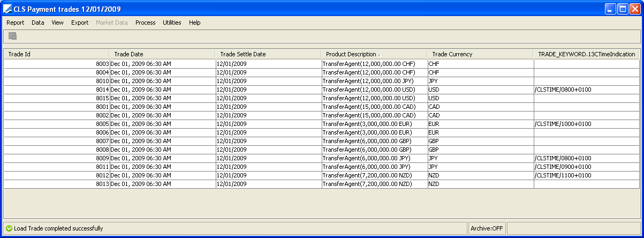This screenshot has width=644, height=238.
Task: Click USD currency cell in row 8015
Action: [480, 98]
